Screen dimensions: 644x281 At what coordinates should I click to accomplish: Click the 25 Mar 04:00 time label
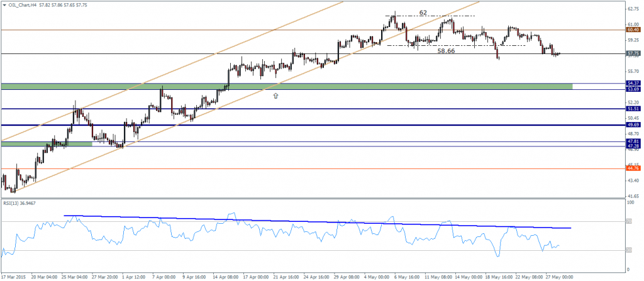coord(74,277)
